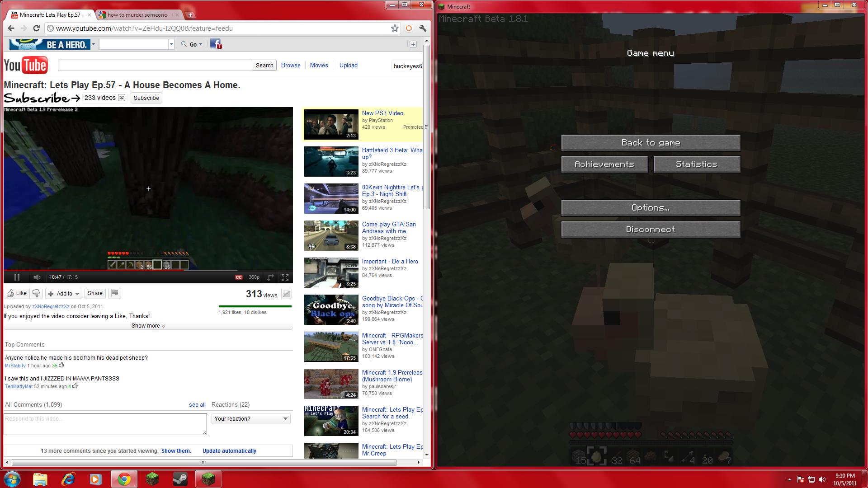This screenshot has height=488, width=868.
Task: Launch Internet Explorer from taskbar
Action: [x=68, y=479]
